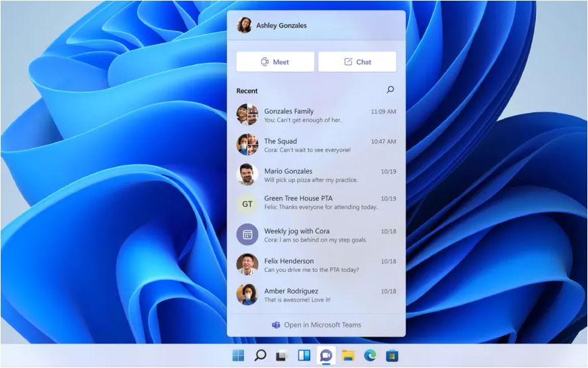Image resolution: width=588 pixels, height=368 pixels.
Task: Open taskbar Search
Action: (260, 355)
